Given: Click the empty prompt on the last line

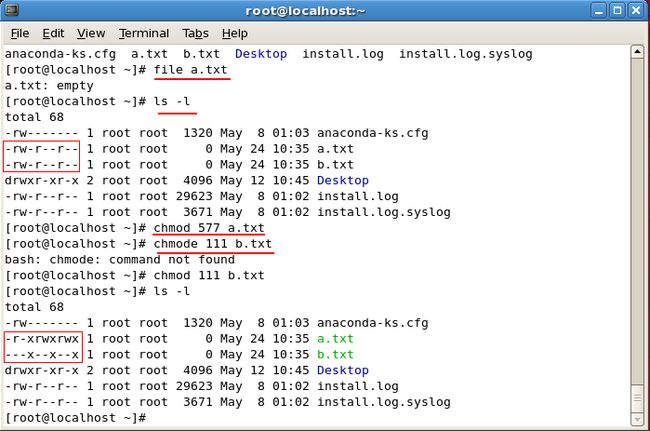Looking at the screenshot, I should click(x=75, y=418).
